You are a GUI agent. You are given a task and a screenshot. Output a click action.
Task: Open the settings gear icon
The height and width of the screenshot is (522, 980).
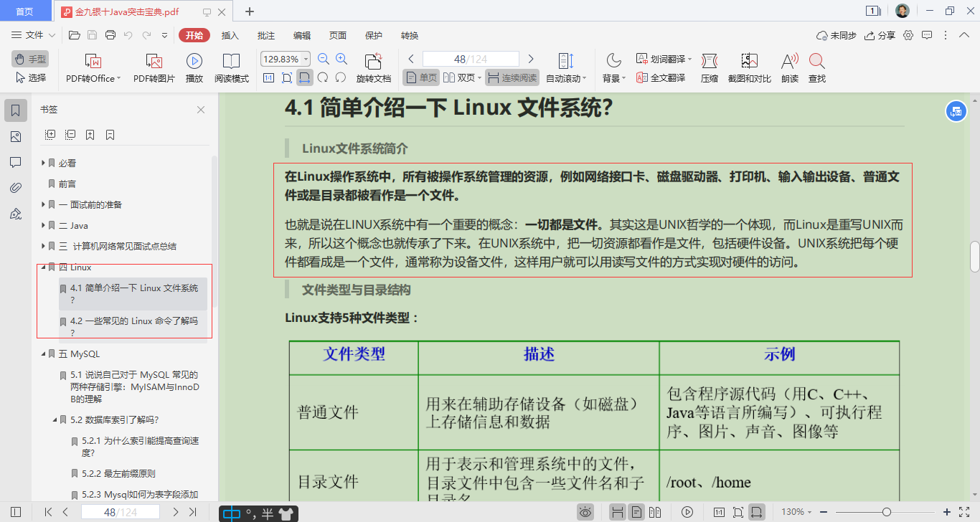(908, 35)
